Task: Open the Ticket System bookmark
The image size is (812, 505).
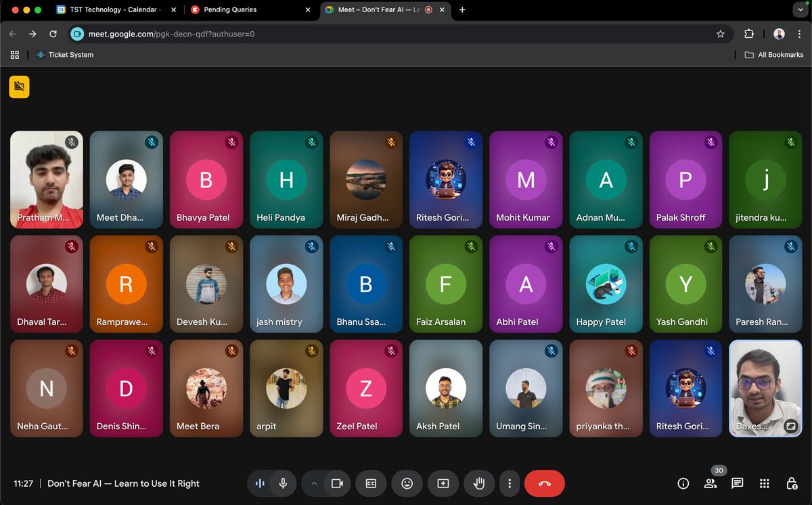Action: [65, 54]
